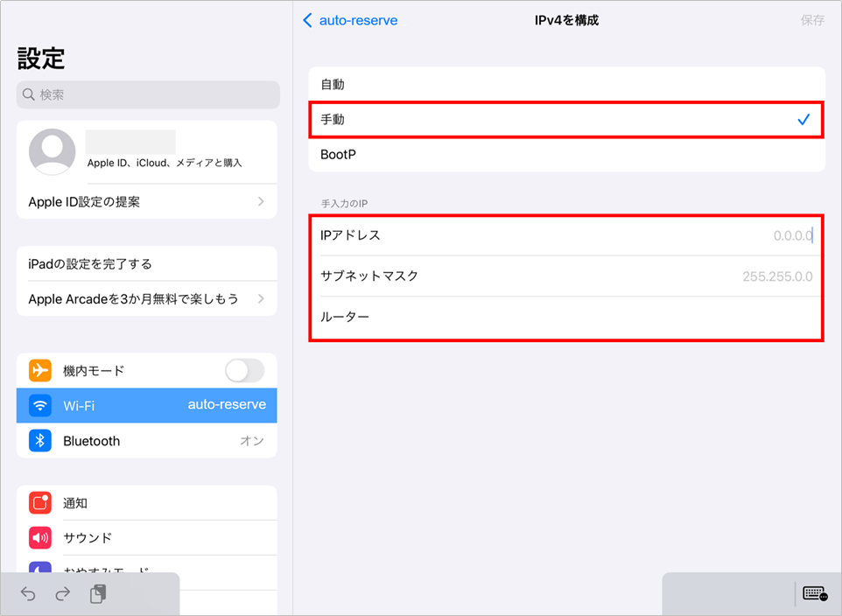Image resolution: width=842 pixels, height=616 pixels.
Task: Click the red 通知 notifications icon
Action: point(40,503)
